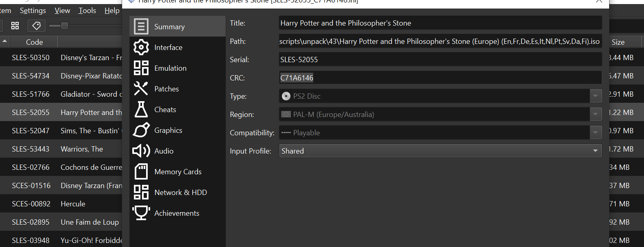The image size is (644, 247).
Task: Open the Audio speaker icon
Action: coord(141,151)
